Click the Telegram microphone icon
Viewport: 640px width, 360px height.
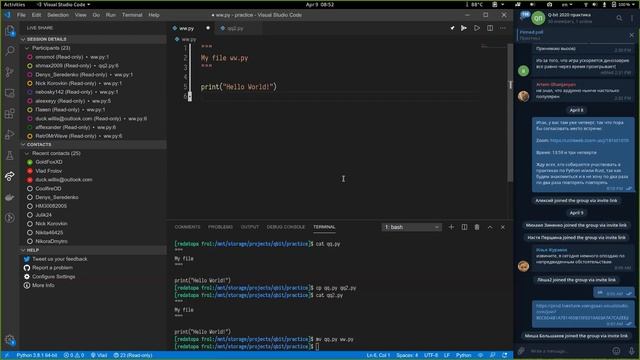[x=631, y=351]
